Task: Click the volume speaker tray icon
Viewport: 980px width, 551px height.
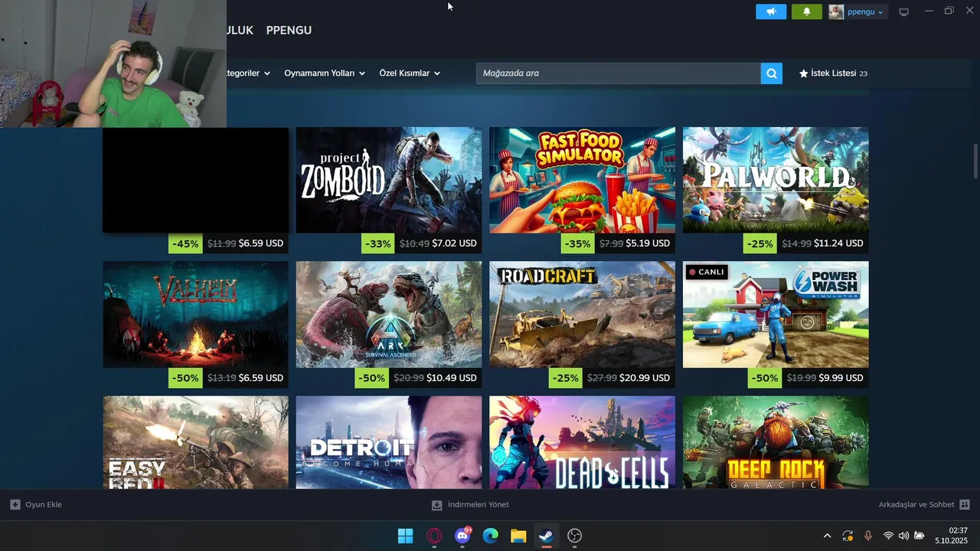Action: pos(903,536)
